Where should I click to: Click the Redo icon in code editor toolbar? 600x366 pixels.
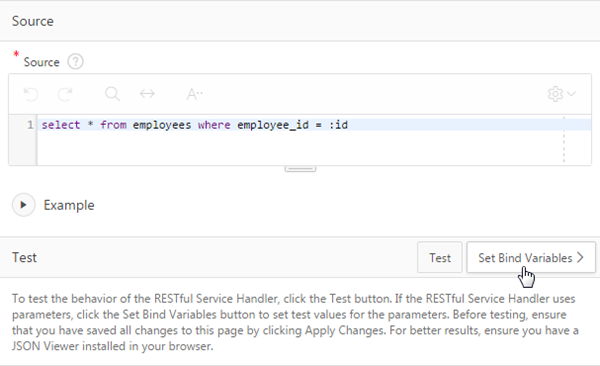(x=65, y=94)
